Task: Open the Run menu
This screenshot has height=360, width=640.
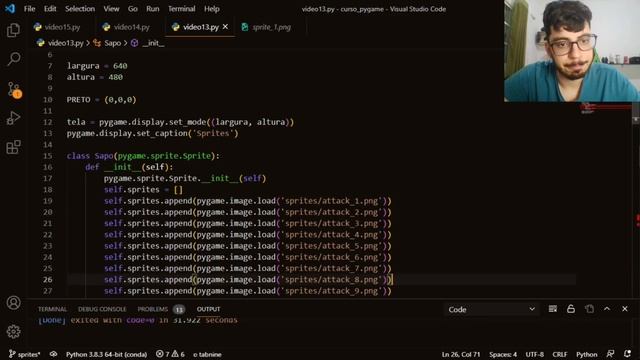Action: [153, 9]
